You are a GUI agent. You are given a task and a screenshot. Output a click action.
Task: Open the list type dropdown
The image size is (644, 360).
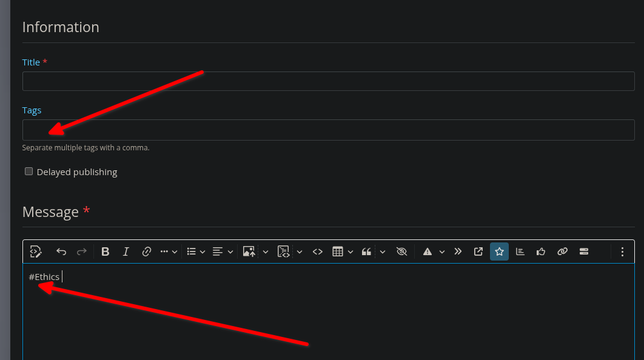196,252
